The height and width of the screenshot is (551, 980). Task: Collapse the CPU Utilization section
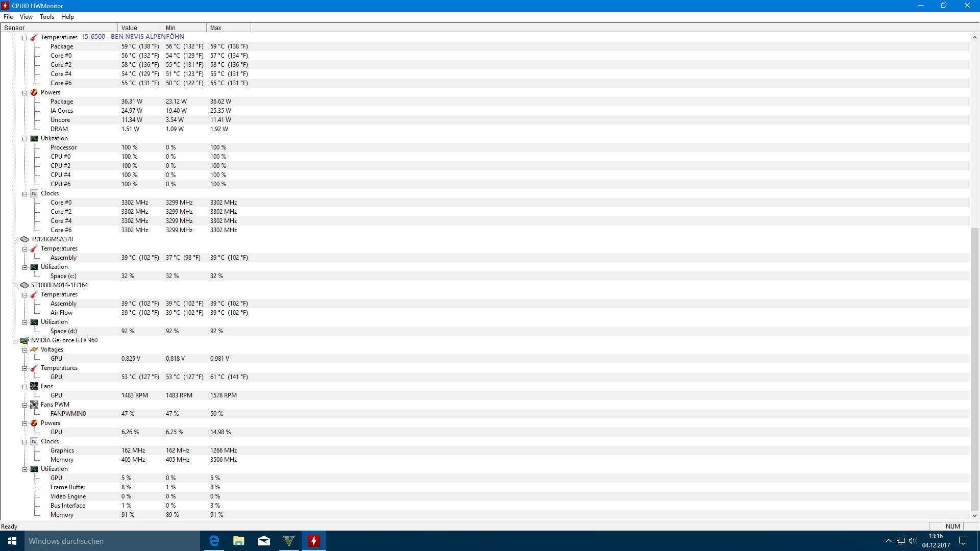24,139
